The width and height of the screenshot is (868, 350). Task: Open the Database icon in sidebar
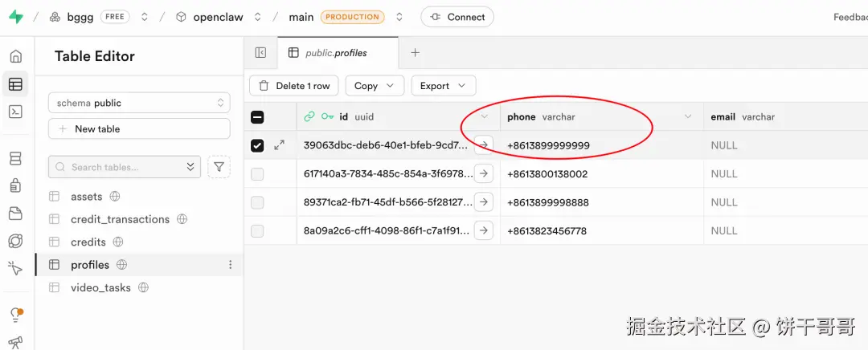click(x=15, y=158)
